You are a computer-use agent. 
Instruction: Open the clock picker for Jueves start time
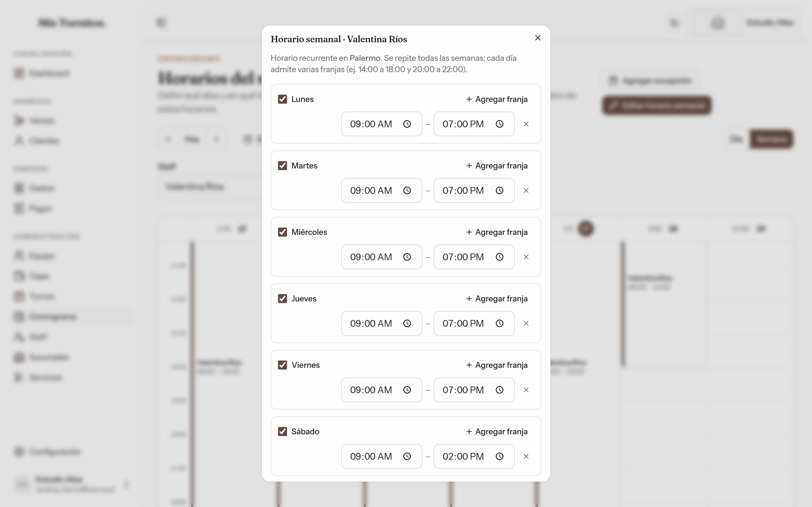click(x=407, y=323)
